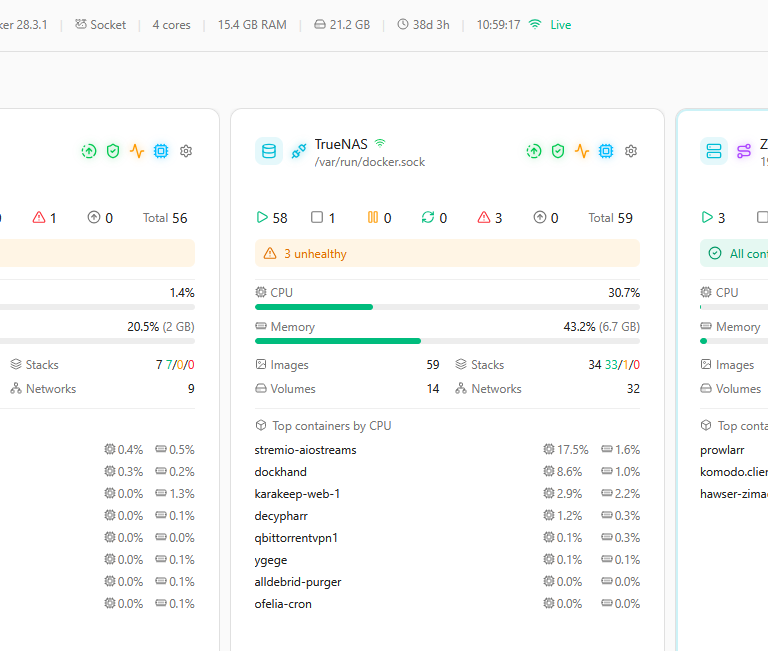Click left card updates available count 0
The height and width of the screenshot is (651, 768).
coord(100,217)
